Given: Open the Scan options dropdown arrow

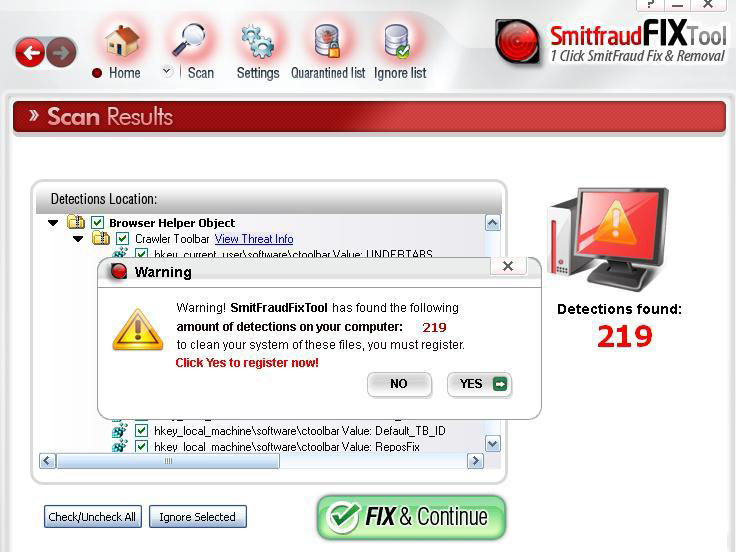Looking at the screenshot, I should 167,72.
